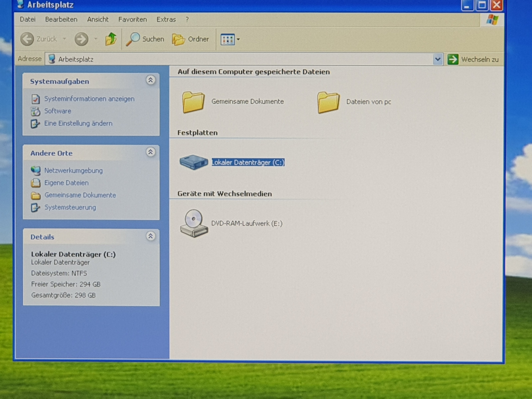Viewport: 532px width, 399px height.
Task: Open the Ansicht menu
Action: pos(98,20)
